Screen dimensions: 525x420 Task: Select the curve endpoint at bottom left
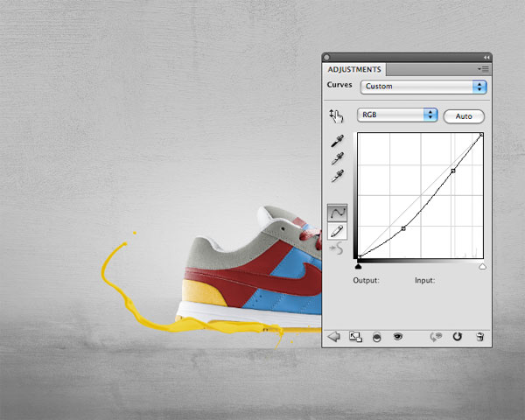(360, 257)
